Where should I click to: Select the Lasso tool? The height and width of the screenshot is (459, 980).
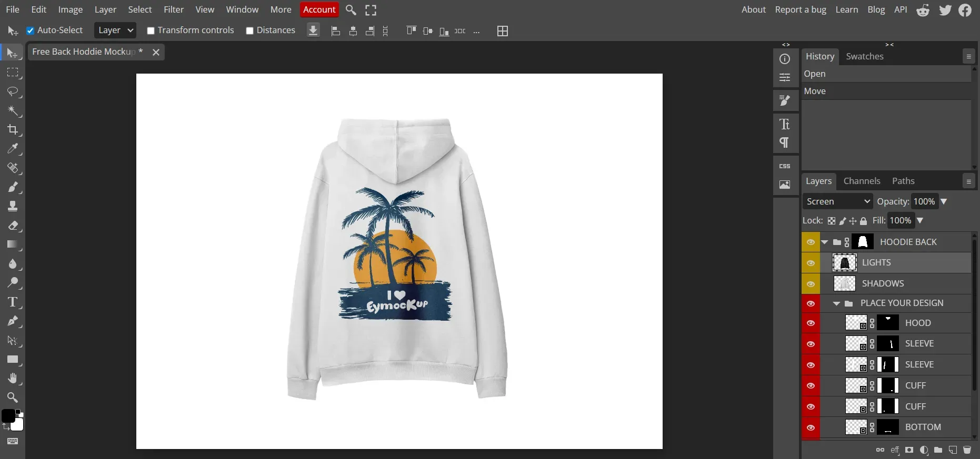click(x=12, y=91)
